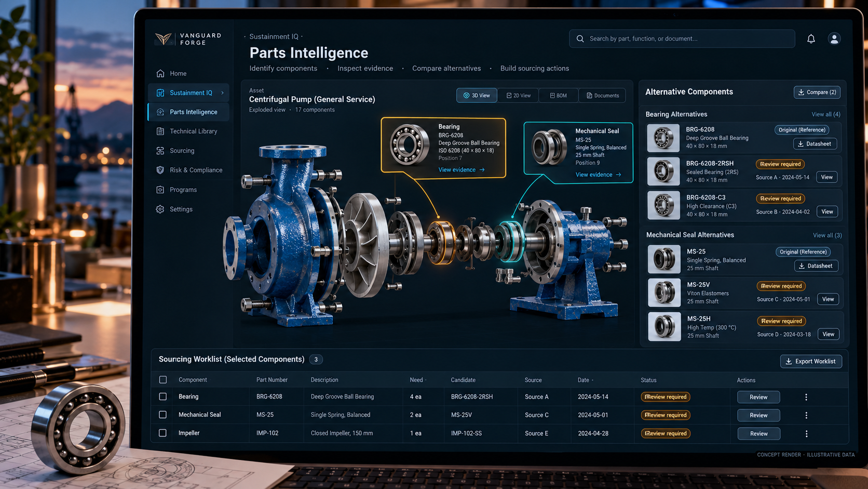Open Risk & Compliance in the sidebar

pyautogui.click(x=189, y=170)
